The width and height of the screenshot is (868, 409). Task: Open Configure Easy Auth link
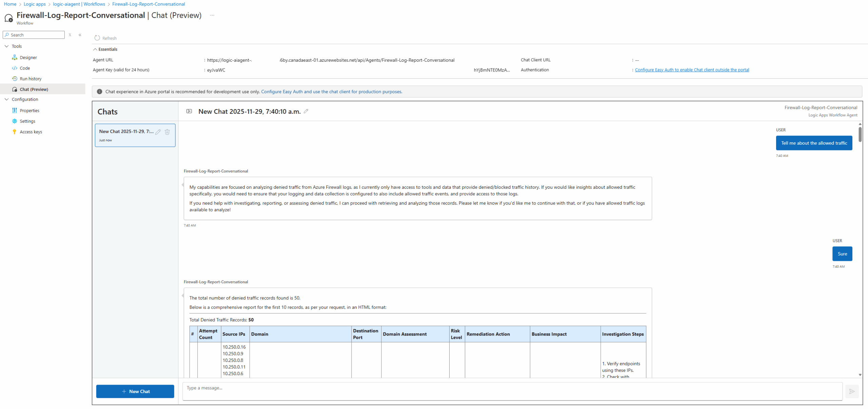[x=692, y=70]
